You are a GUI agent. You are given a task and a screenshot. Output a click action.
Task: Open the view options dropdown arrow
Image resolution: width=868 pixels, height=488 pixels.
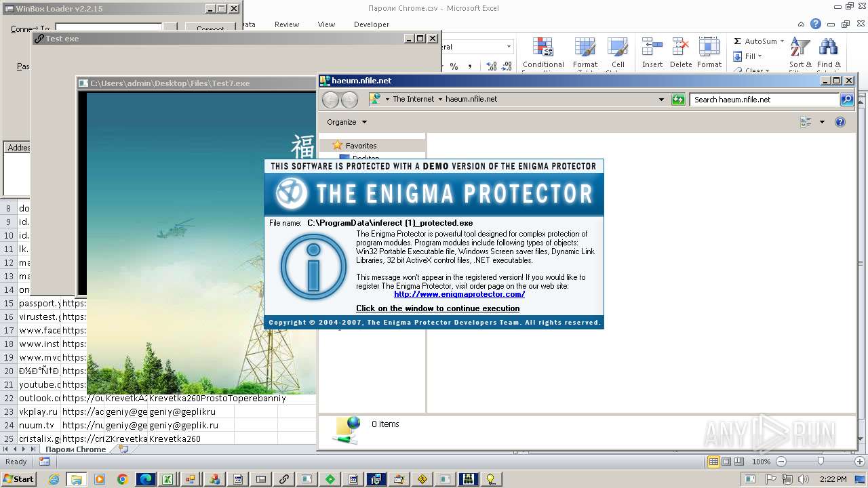click(x=822, y=122)
